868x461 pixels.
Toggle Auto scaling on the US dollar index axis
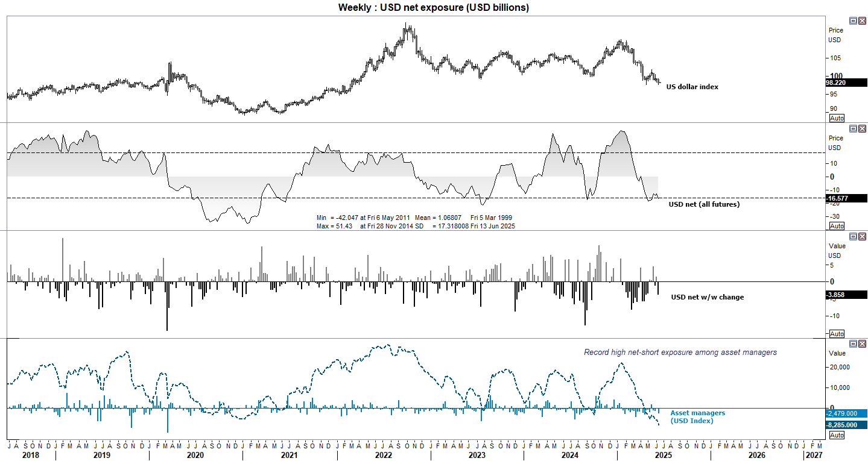pos(836,118)
